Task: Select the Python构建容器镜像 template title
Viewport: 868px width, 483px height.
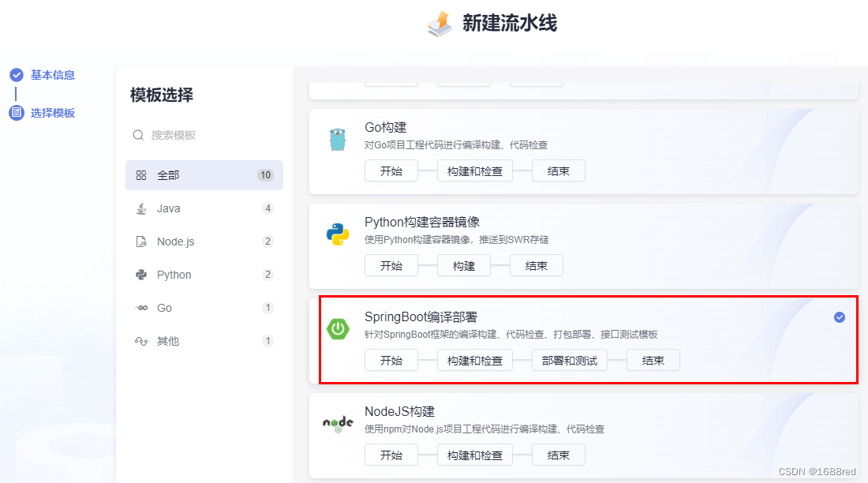Action: [422, 222]
